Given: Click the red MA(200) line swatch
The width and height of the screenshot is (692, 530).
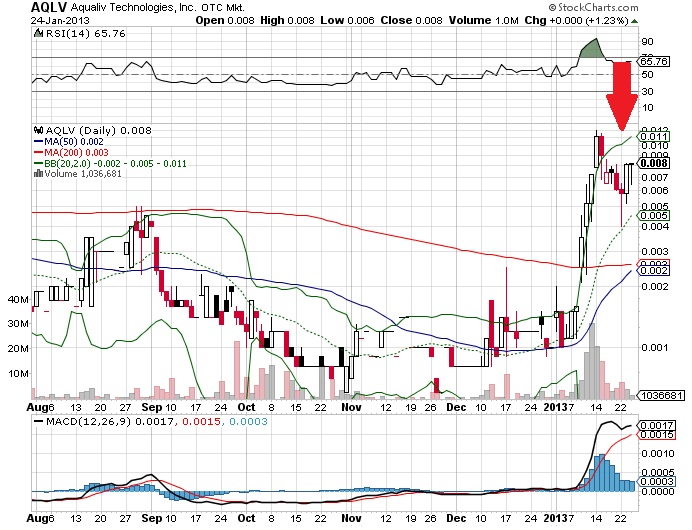Looking at the screenshot, I should coord(38,153).
